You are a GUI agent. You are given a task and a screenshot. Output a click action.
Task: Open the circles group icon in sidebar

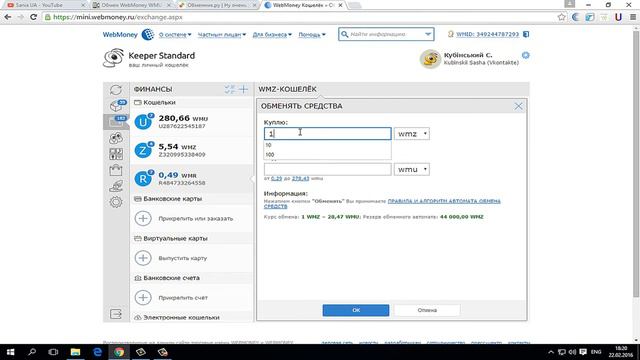click(x=116, y=138)
